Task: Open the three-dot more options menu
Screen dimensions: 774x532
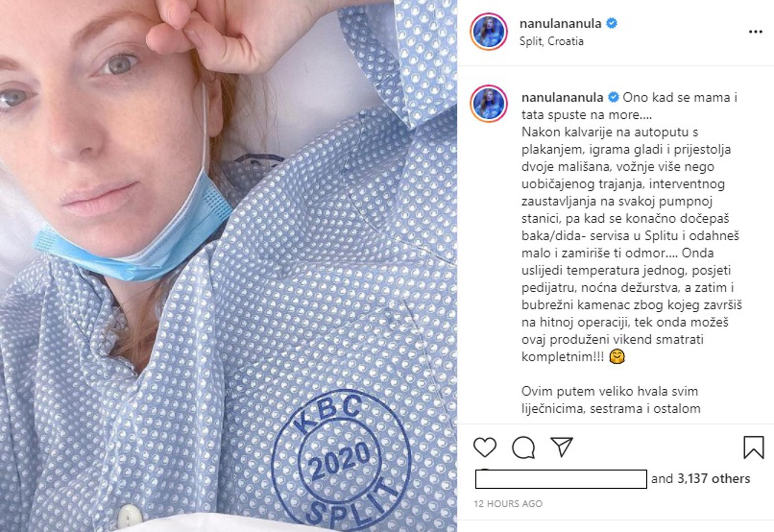Action: (x=755, y=32)
